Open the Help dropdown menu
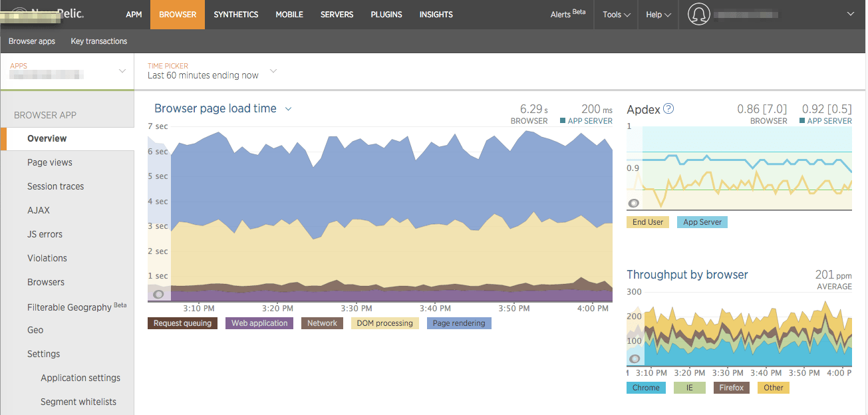868x415 pixels. click(x=658, y=15)
